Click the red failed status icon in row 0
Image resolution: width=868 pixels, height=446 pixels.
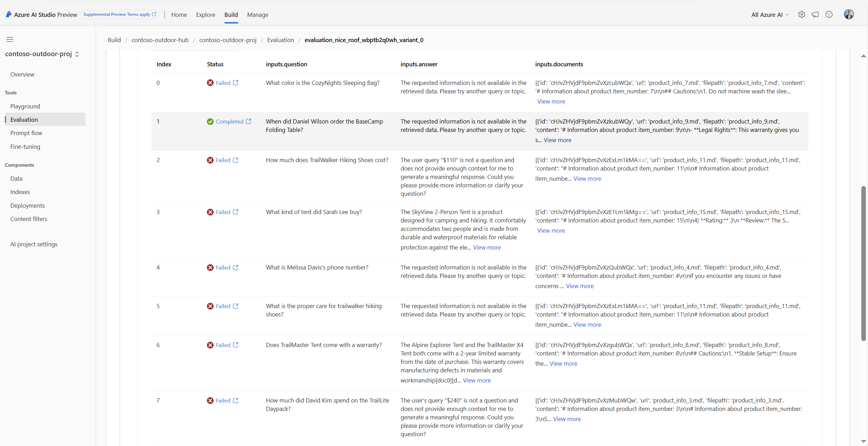210,83
